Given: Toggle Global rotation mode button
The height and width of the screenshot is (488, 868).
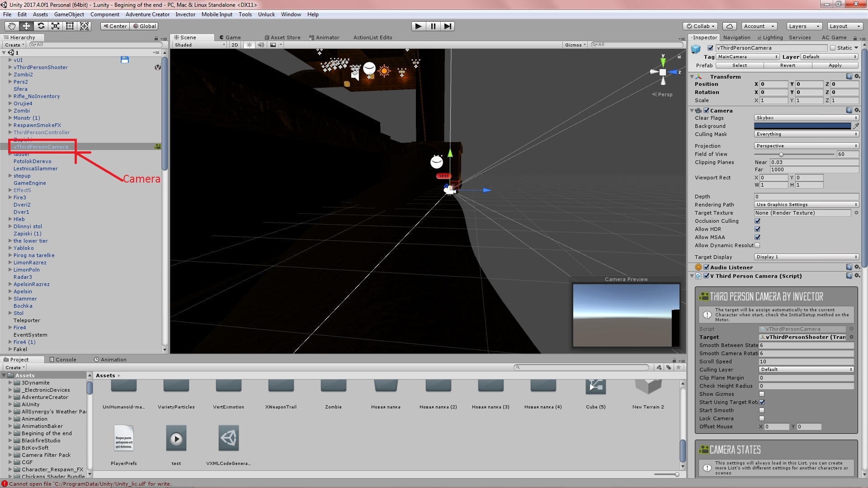Looking at the screenshot, I should 144,26.
